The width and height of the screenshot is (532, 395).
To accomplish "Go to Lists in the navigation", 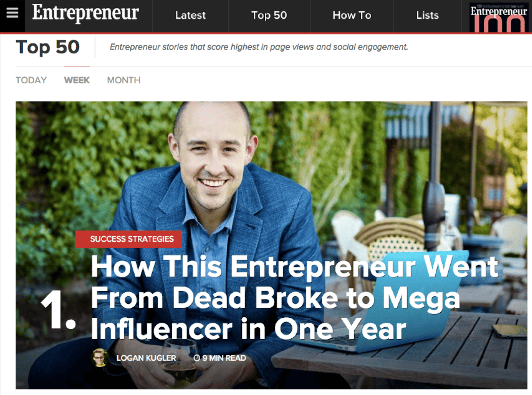I will click(428, 15).
